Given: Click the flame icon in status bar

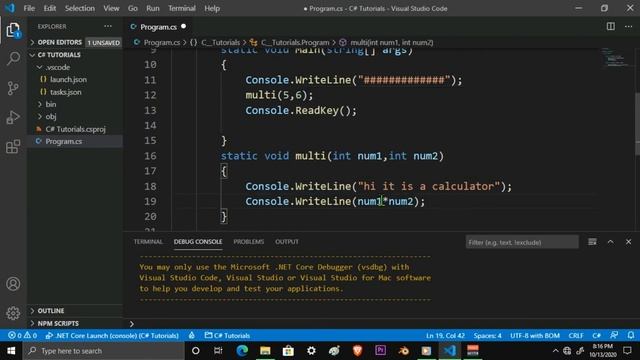Looking at the screenshot, I should click(191, 336).
